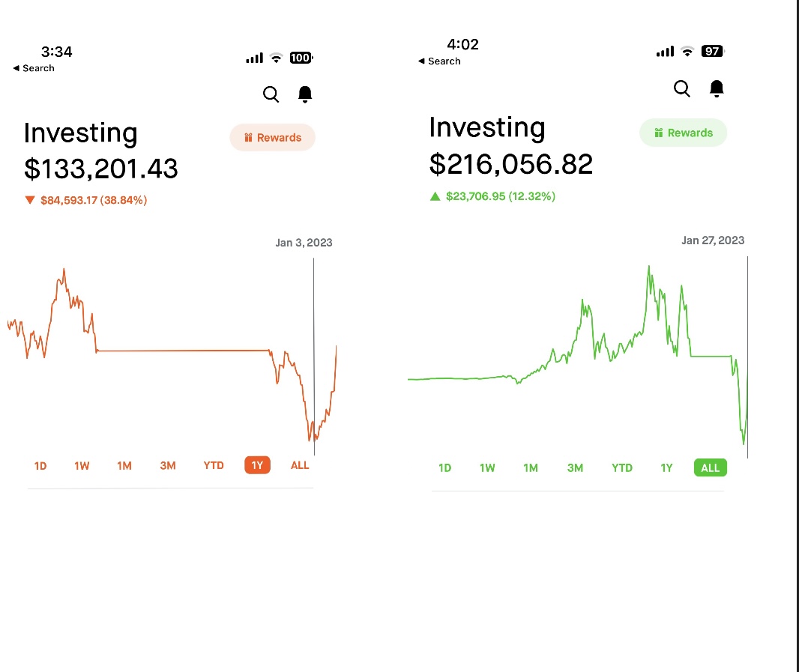Switch orange chart to ALL range
Image resolution: width=799 pixels, height=672 pixels.
[300, 465]
